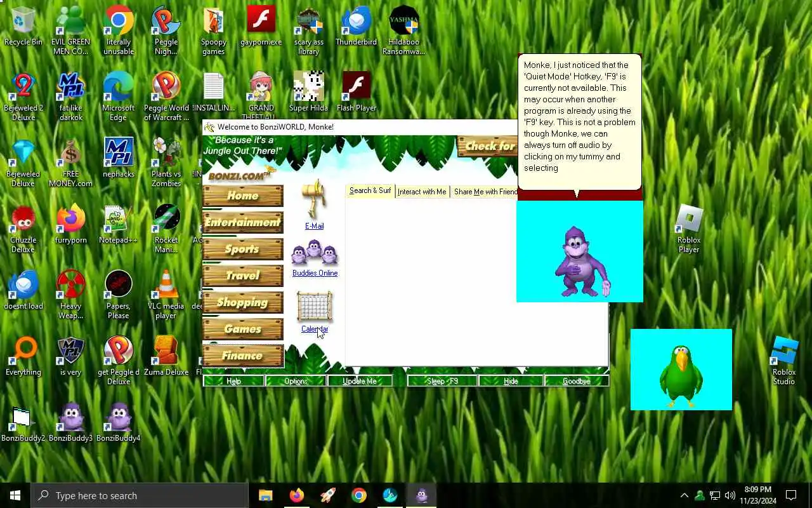Open the Roblox Studio desktop shortcut

click(784, 361)
